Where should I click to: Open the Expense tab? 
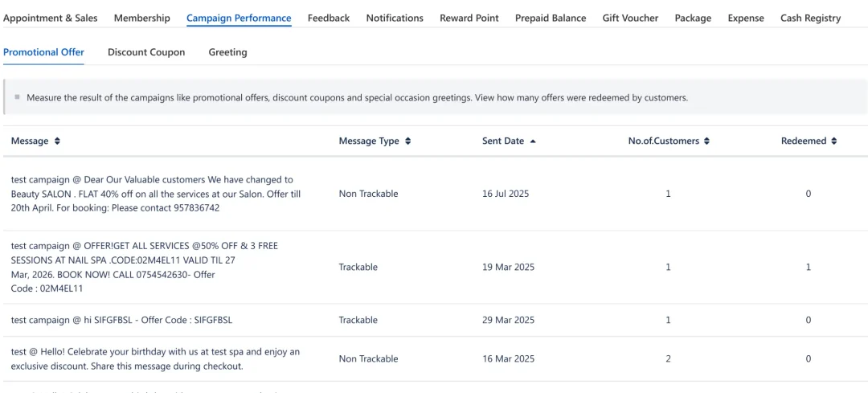(x=746, y=18)
